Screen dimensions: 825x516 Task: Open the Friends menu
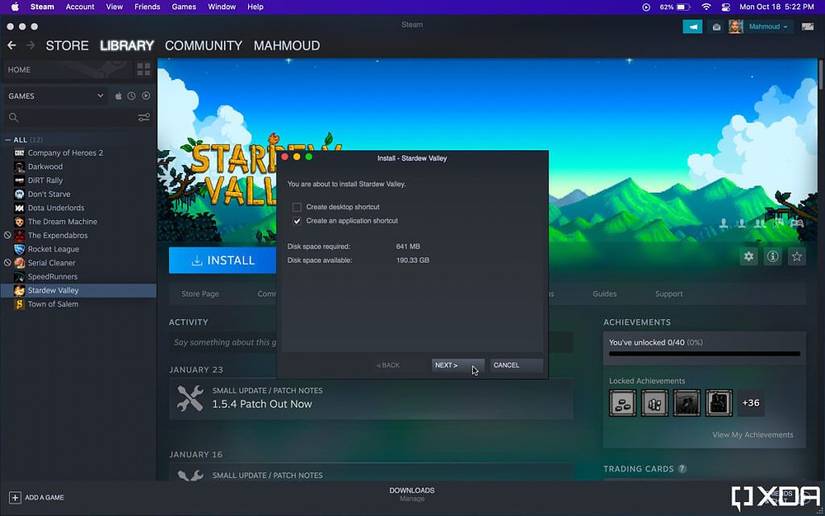(147, 7)
